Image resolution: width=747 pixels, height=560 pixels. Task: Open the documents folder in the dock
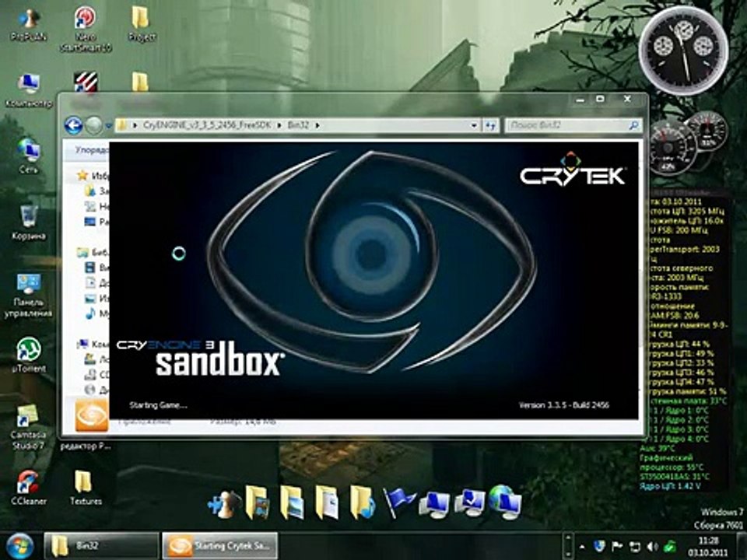328,502
